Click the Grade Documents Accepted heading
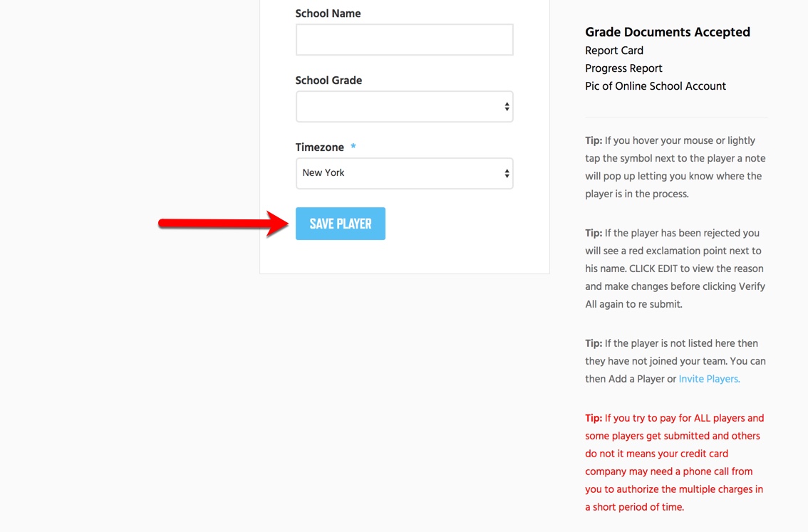808x532 pixels. [x=668, y=32]
